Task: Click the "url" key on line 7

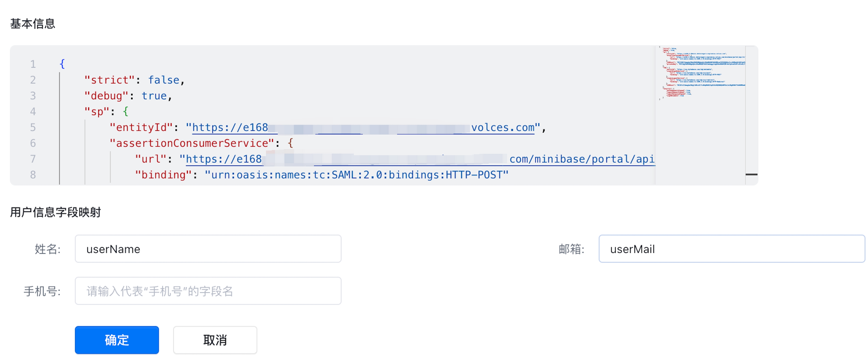Action: tap(151, 159)
